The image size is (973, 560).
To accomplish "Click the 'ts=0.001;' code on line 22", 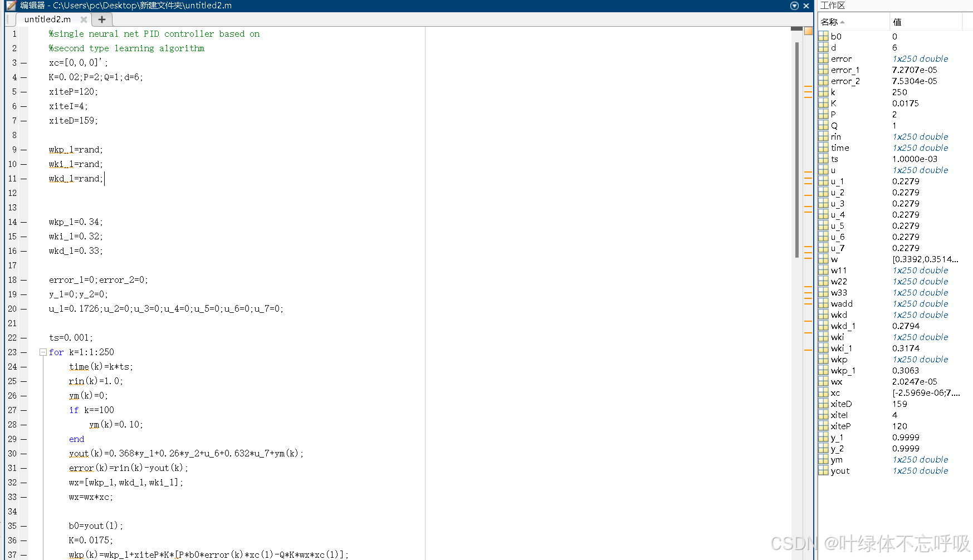I will 71,338.
